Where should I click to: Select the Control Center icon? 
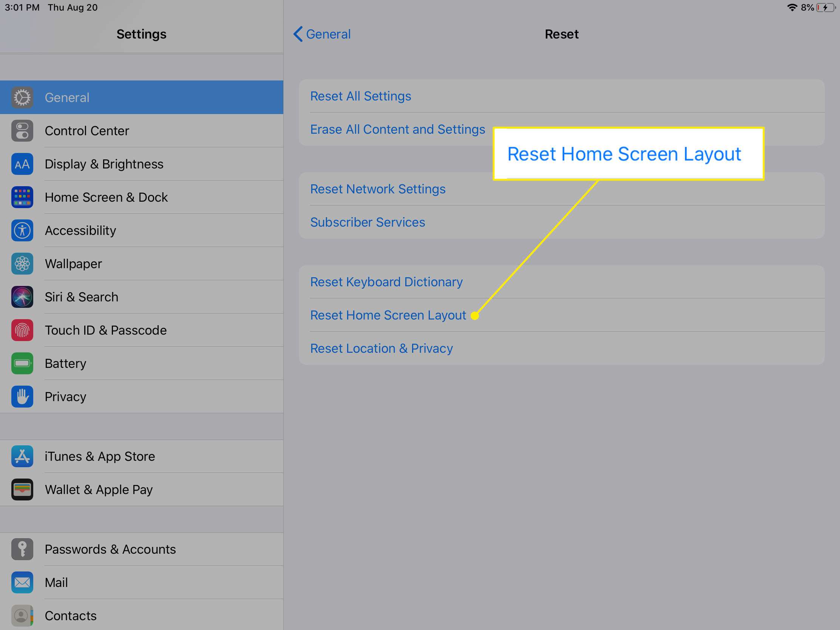[x=22, y=130]
